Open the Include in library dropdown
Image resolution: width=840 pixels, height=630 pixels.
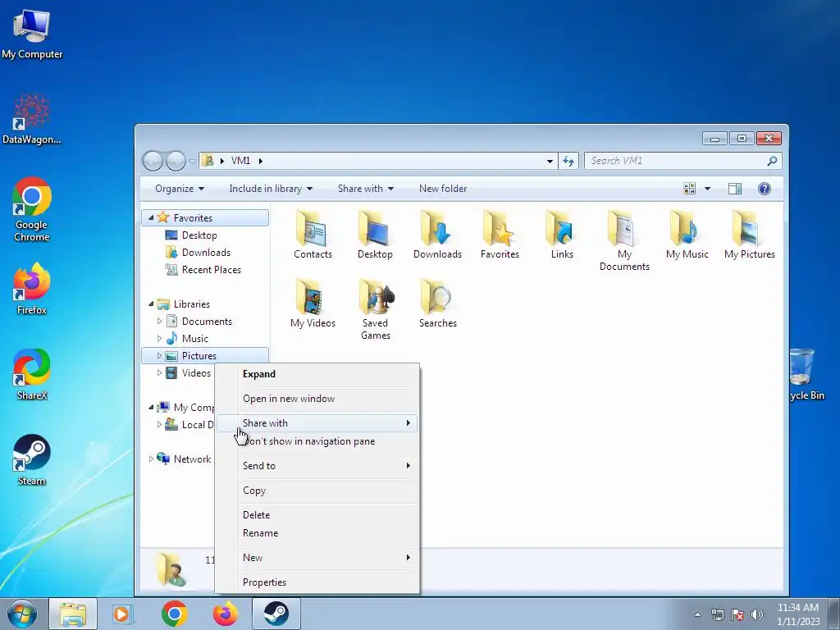(271, 189)
